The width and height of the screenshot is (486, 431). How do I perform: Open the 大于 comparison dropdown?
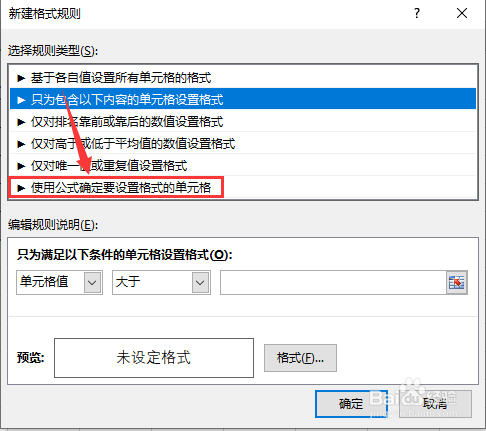pyautogui.click(x=161, y=282)
